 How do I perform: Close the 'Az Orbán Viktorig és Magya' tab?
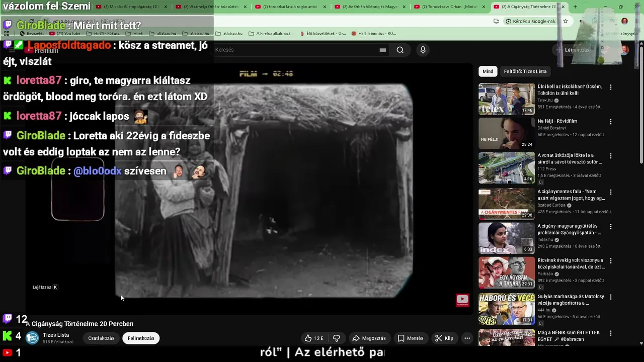click(404, 7)
